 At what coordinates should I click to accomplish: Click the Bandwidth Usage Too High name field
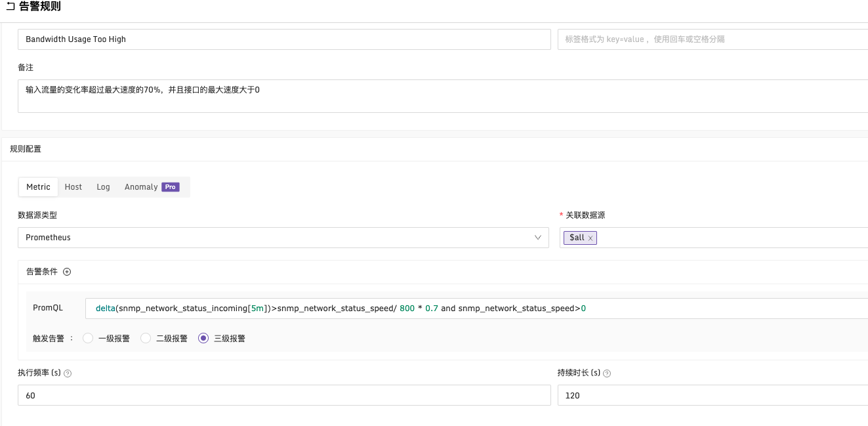[x=282, y=39]
